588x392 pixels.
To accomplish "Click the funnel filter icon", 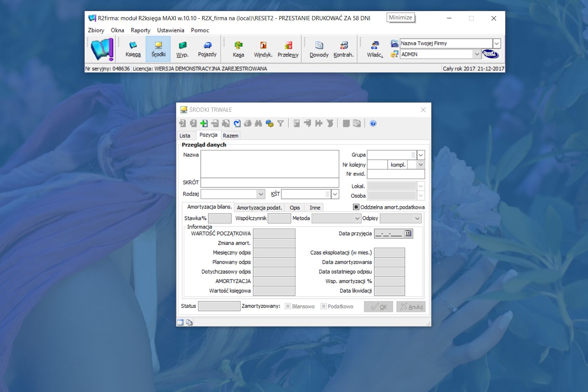I will (x=281, y=123).
